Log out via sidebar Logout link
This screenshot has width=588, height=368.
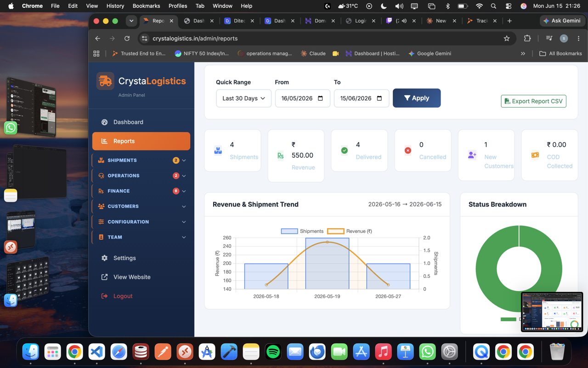(x=118, y=296)
